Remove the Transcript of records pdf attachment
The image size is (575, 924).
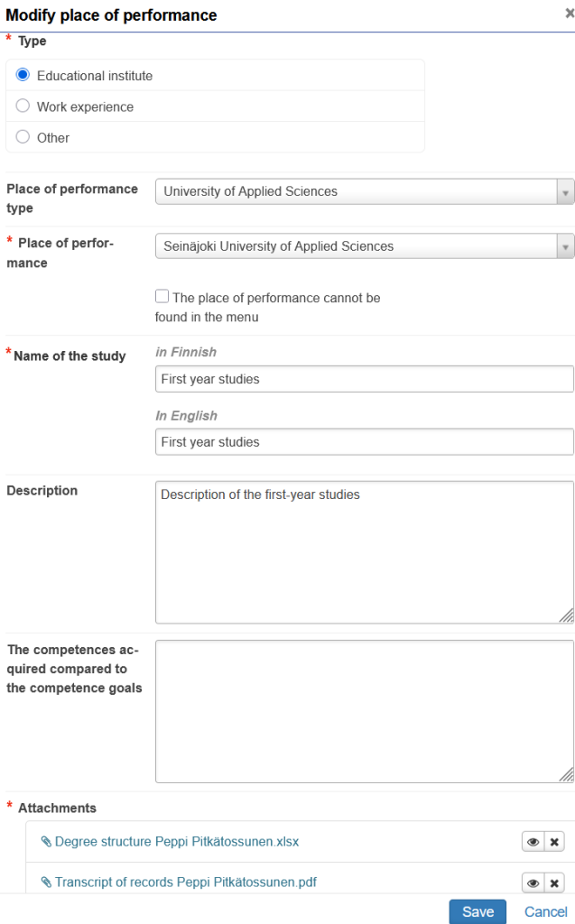(554, 883)
